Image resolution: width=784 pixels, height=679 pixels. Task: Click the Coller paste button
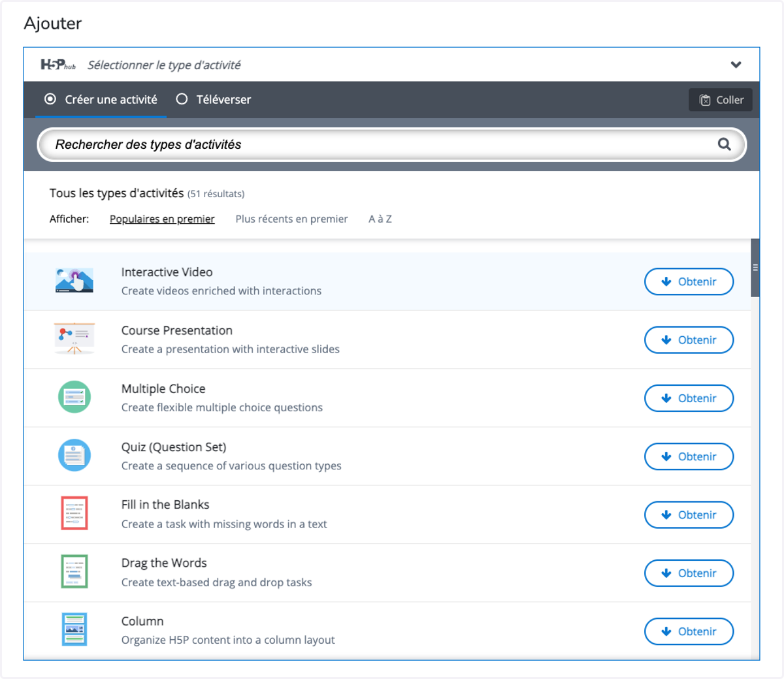pos(721,100)
